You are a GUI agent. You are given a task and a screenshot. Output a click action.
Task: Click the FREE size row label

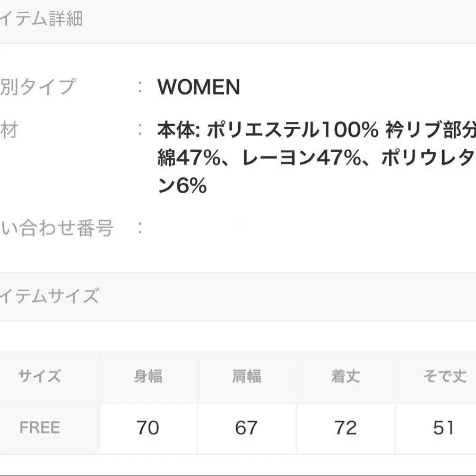40,427
